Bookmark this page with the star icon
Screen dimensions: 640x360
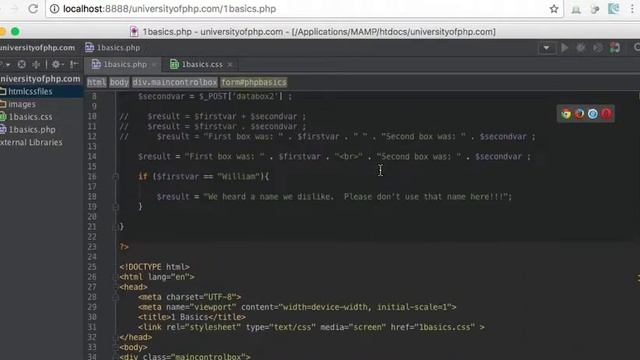tap(553, 9)
